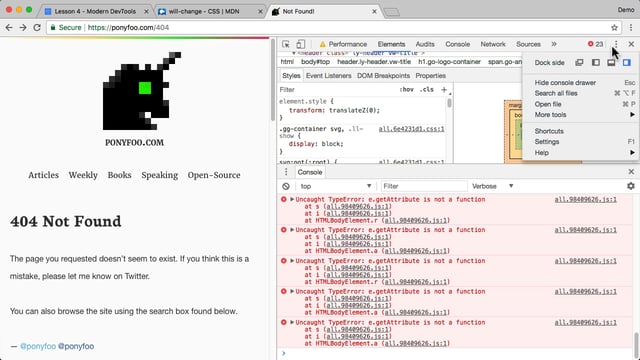Expand the first Uncaught TypeError entry
This screenshot has height=360, width=640.
pos(292,199)
